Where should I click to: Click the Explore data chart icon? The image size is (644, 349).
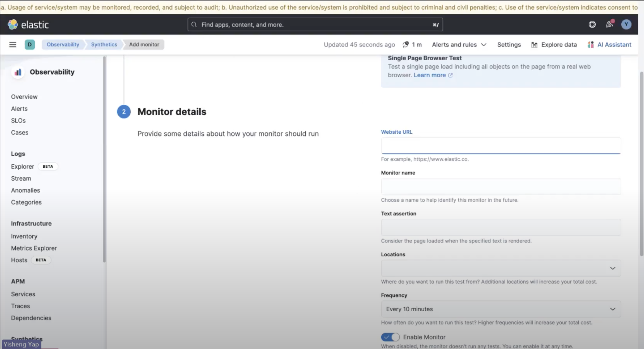pyautogui.click(x=535, y=44)
